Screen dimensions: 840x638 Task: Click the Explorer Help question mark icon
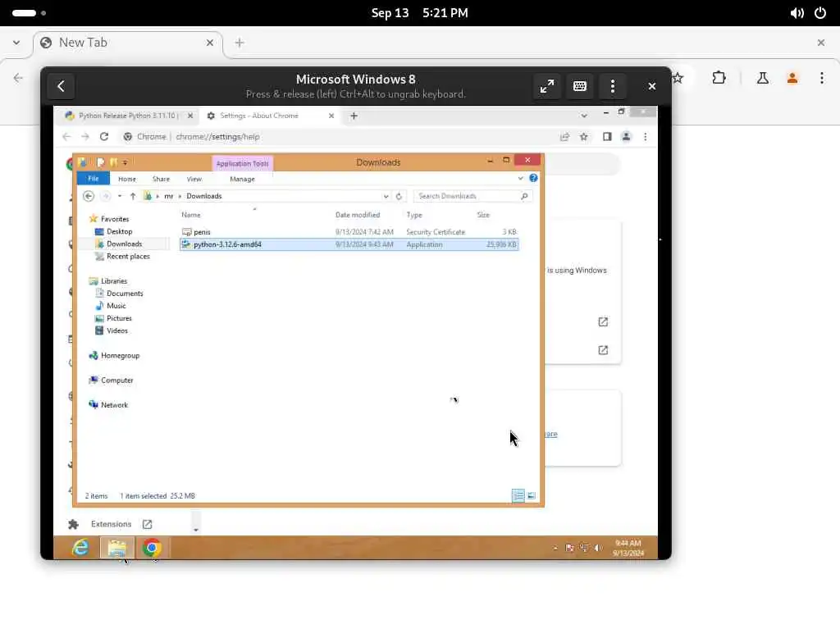pos(533,178)
